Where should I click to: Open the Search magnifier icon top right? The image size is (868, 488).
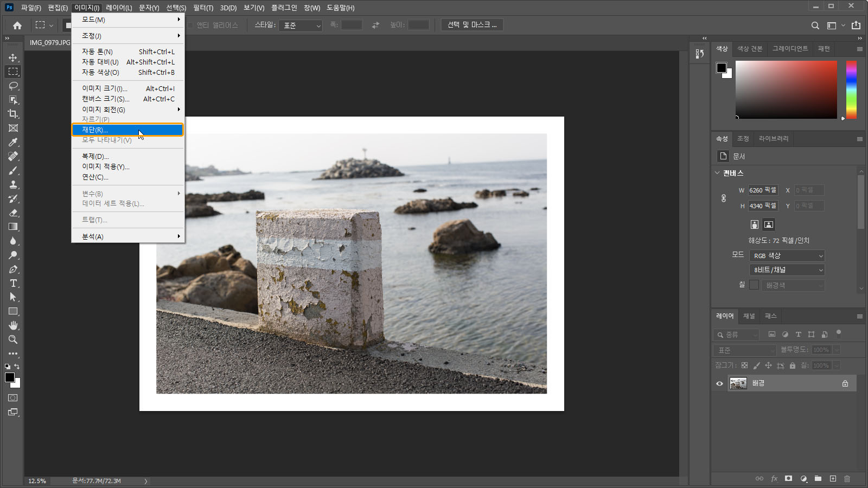815,25
